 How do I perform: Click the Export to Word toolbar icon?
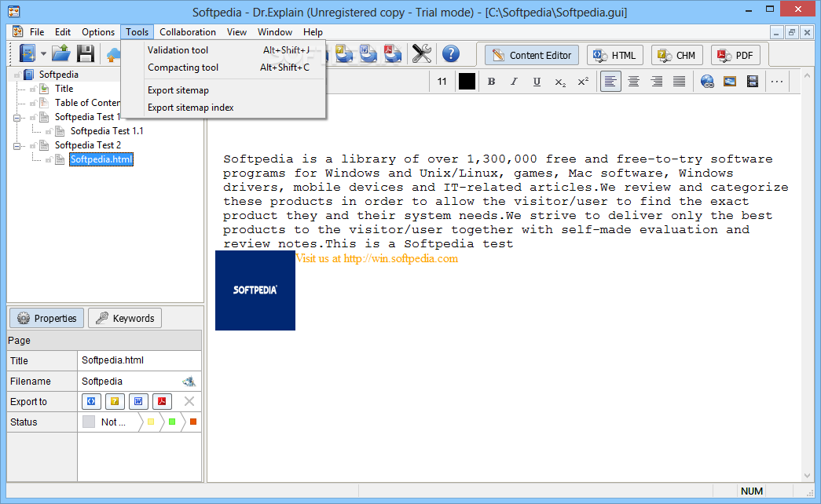coord(368,54)
